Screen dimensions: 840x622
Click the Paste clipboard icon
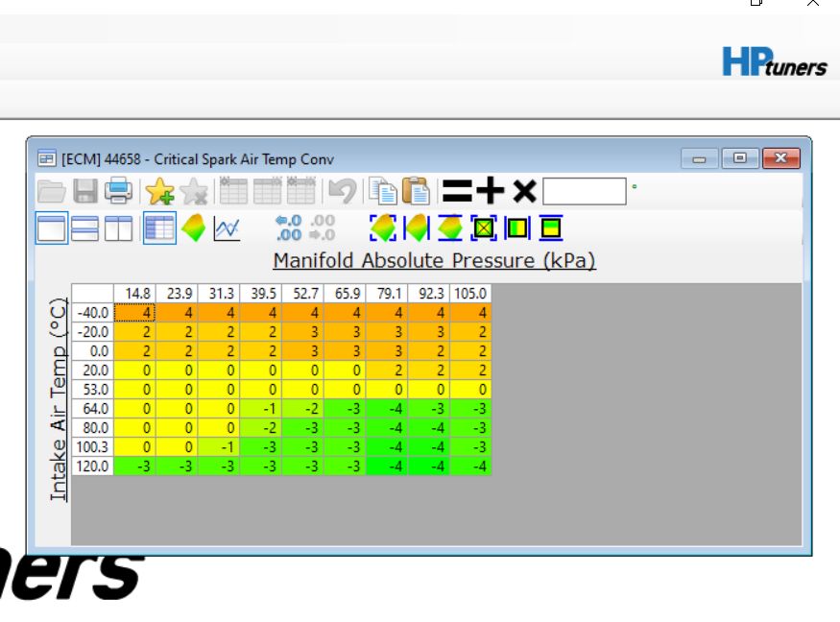(x=416, y=191)
